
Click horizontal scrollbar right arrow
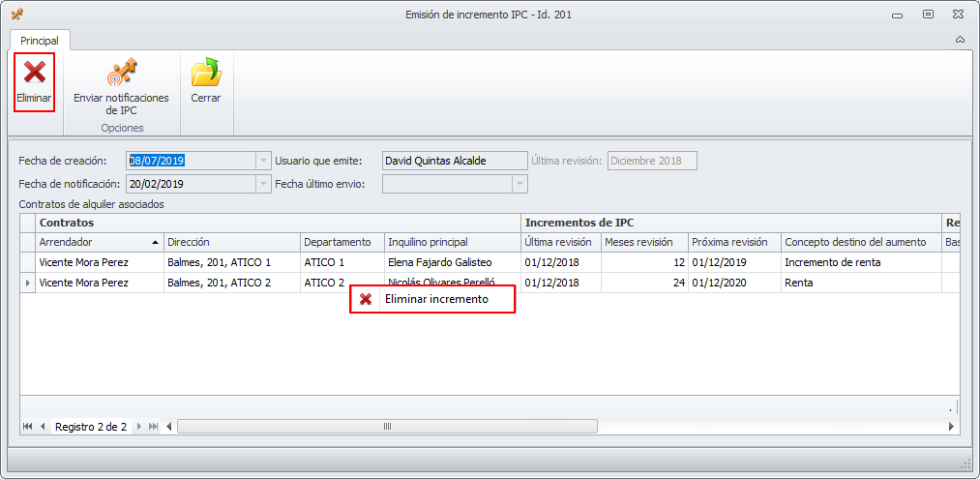click(952, 427)
